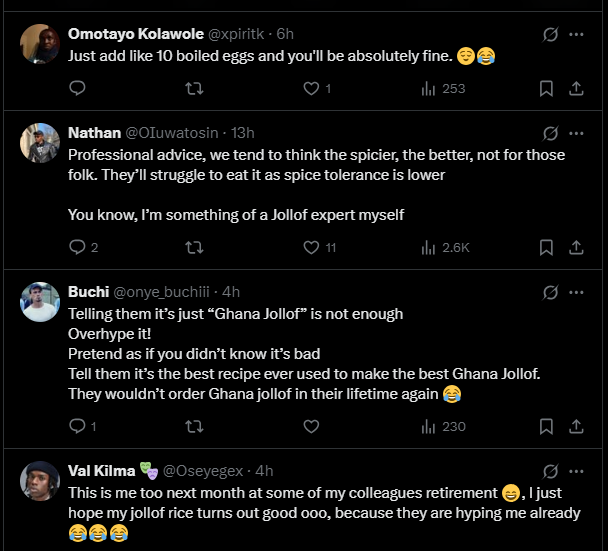608x551 pixels.
Task: Open Nathan's profile avatar
Action: [40, 143]
